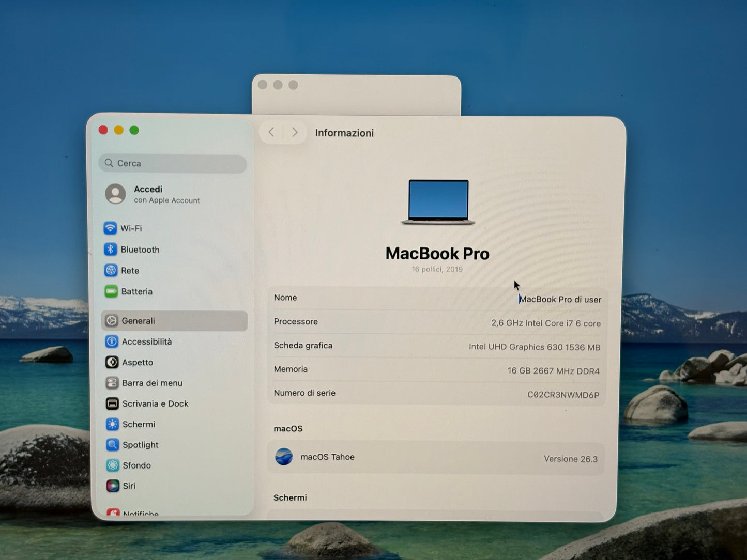The width and height of the screenshot is (747, 560).
Task: Select the Generali gear icon
Action: coord(112,321)
